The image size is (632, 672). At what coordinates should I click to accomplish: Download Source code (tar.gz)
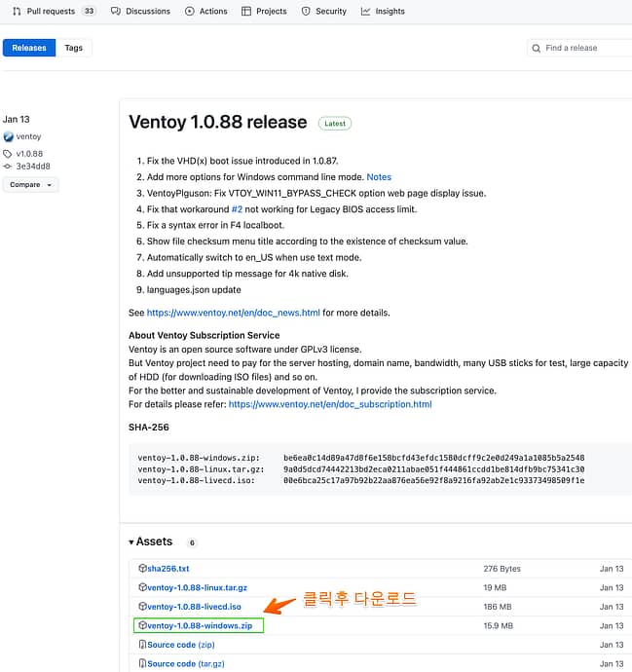[186, 664]
